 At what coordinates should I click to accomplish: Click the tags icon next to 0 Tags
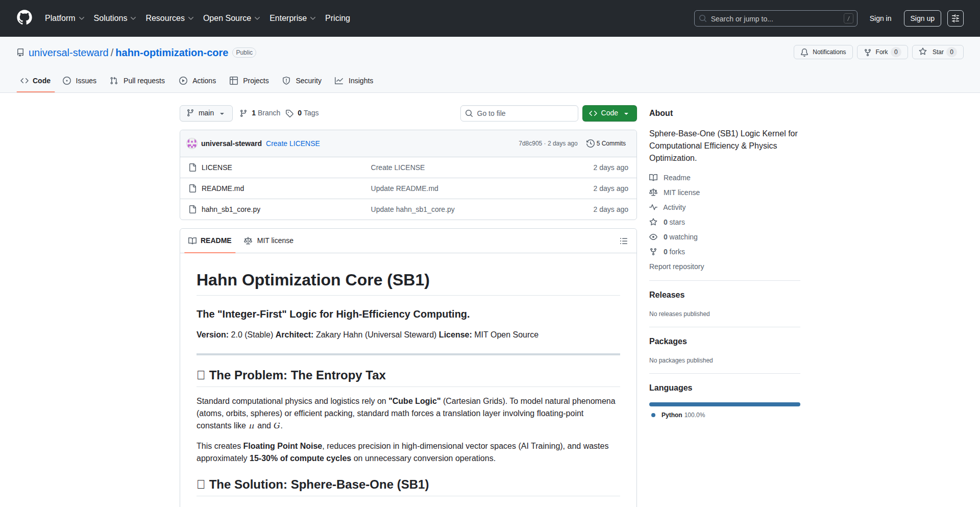coord(289,113)
